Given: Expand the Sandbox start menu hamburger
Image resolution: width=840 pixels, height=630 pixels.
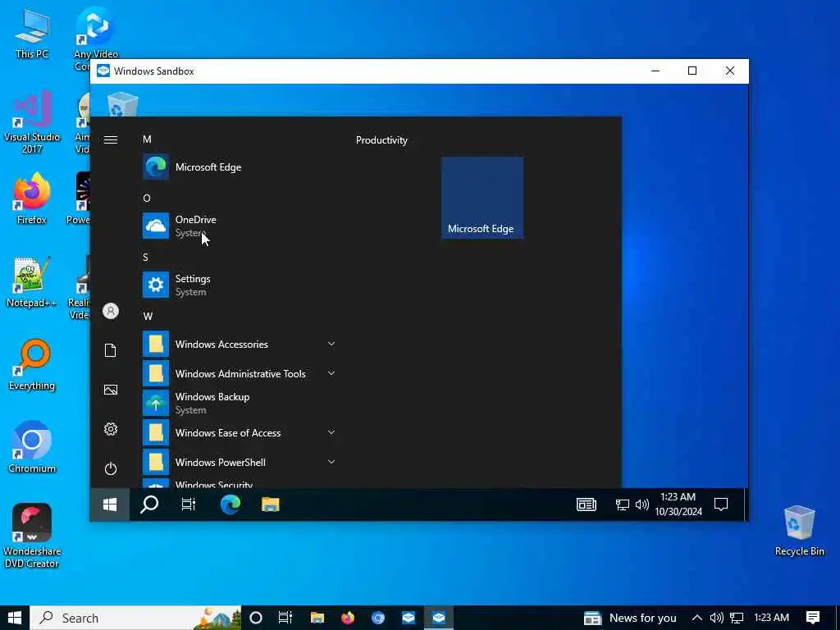Looking at the screenshot, I should click(x=111, y=139).
